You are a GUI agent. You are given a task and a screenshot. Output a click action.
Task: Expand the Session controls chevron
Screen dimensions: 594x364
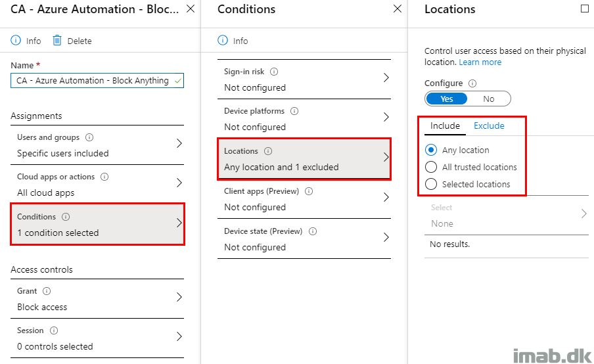click(x=179, y=336)
